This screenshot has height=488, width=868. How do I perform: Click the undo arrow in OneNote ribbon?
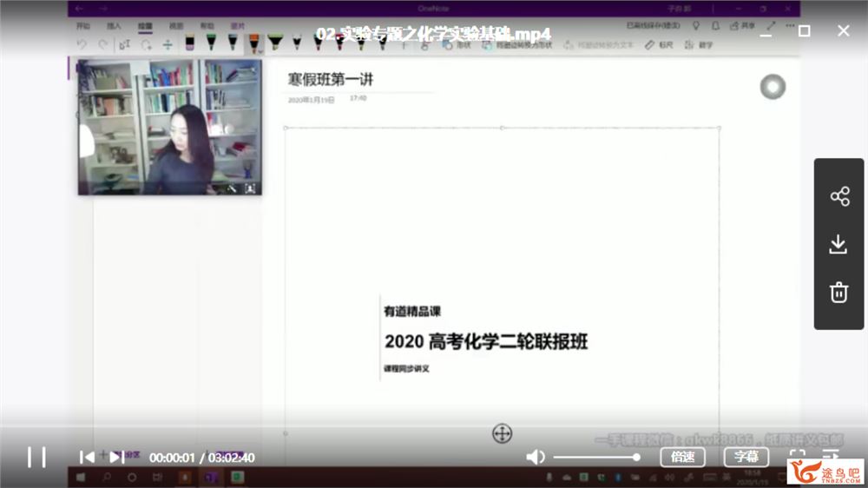82,44
